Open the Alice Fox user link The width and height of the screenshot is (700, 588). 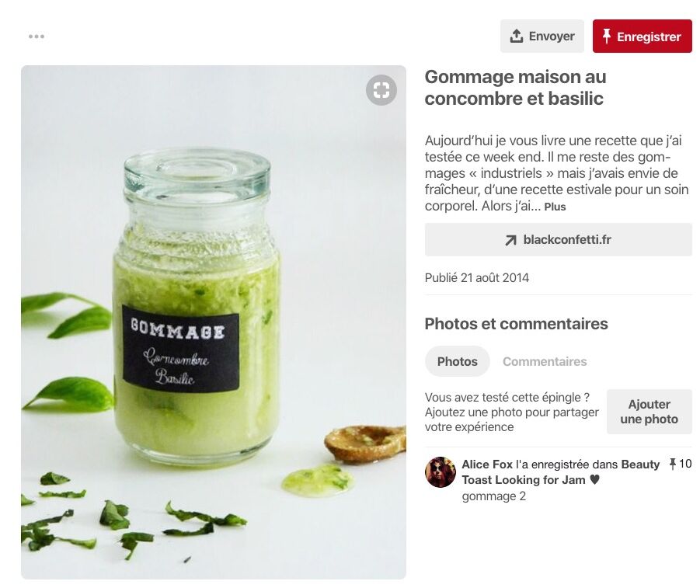pos(487,464)
